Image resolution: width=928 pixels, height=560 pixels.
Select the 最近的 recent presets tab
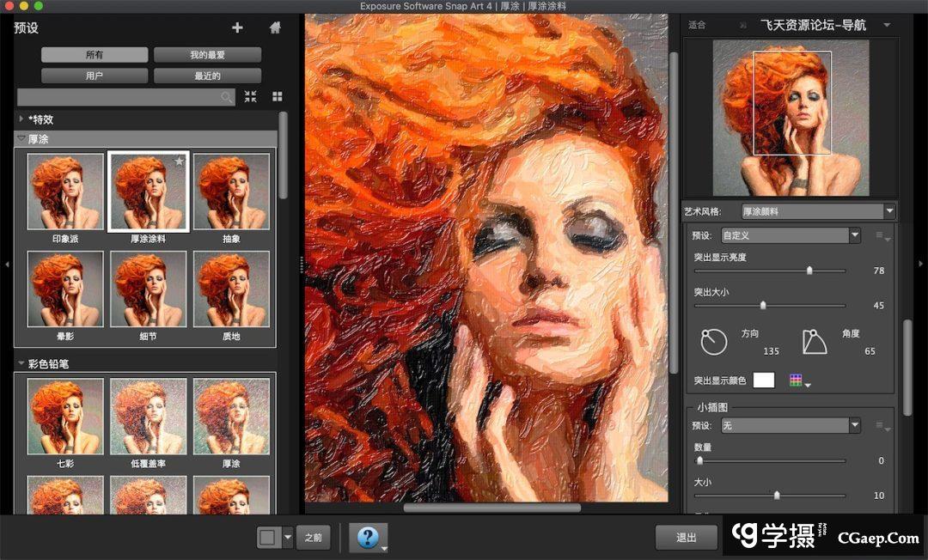[207, 76]
